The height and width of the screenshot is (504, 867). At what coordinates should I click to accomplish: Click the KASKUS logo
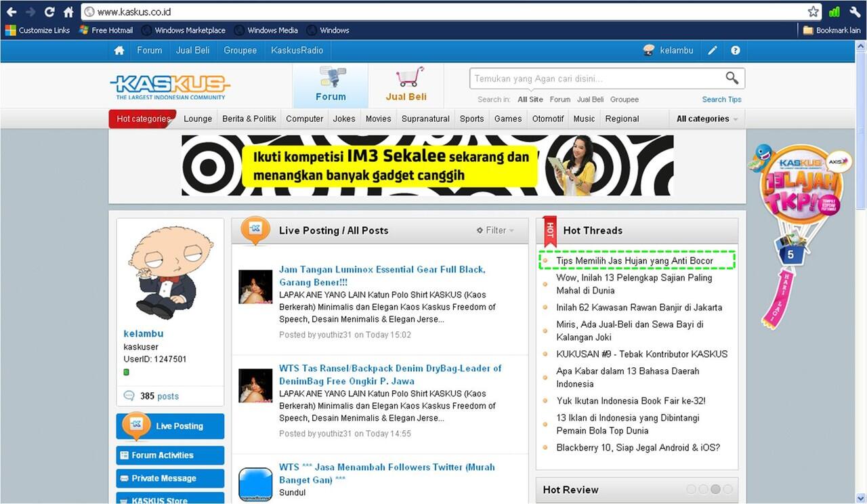tap(170, 87)
